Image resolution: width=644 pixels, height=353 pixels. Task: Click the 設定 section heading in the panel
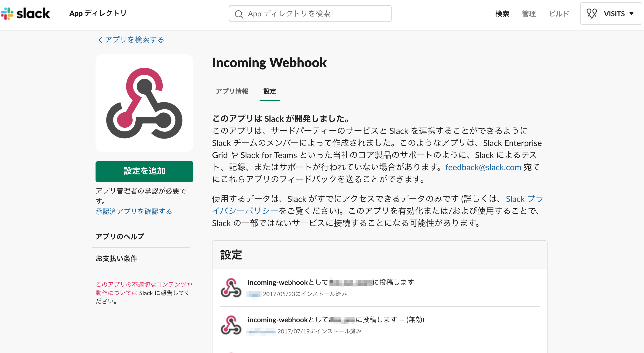[x=231, y=255]
